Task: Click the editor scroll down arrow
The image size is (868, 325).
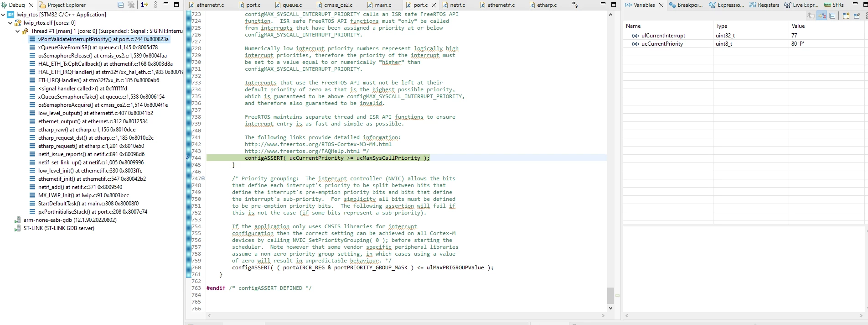Action: [x=610, y=309]
